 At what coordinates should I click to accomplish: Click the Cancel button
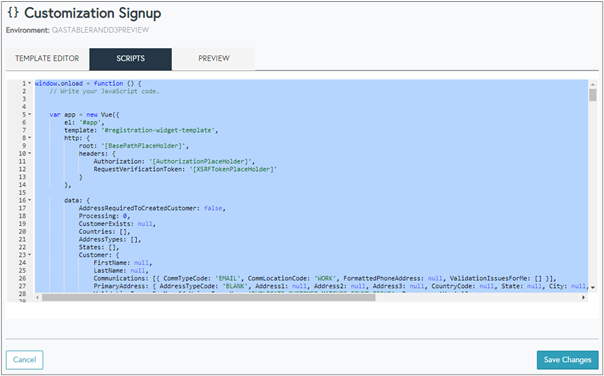[25, 360]
